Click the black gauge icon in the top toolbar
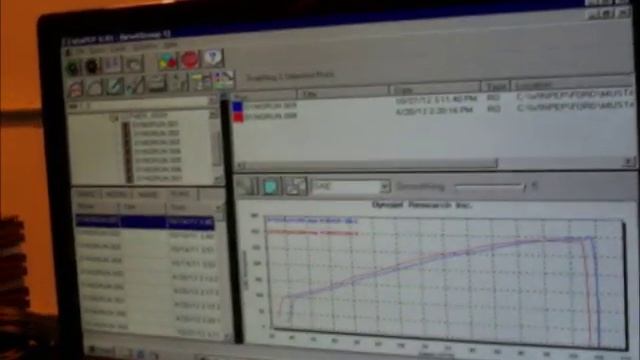The width and height of the screenshot is (640, 360). click(93, 66)
